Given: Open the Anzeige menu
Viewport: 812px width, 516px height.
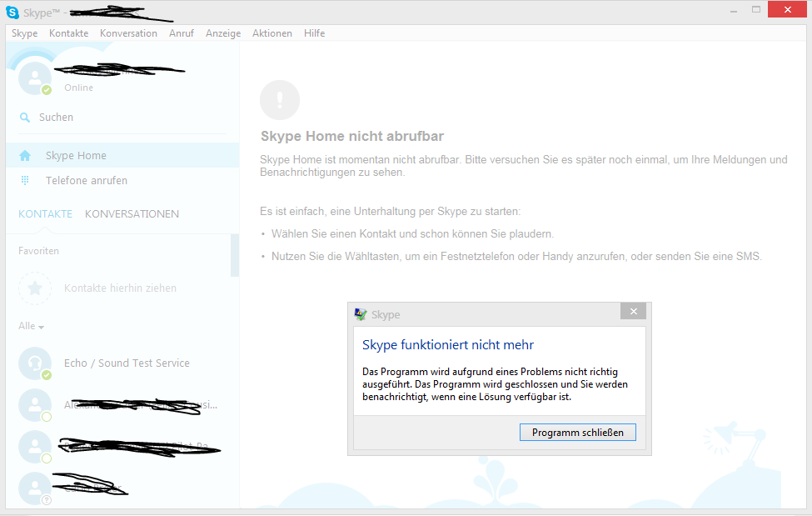Looking at the screenshot, I should click(223, 33).
